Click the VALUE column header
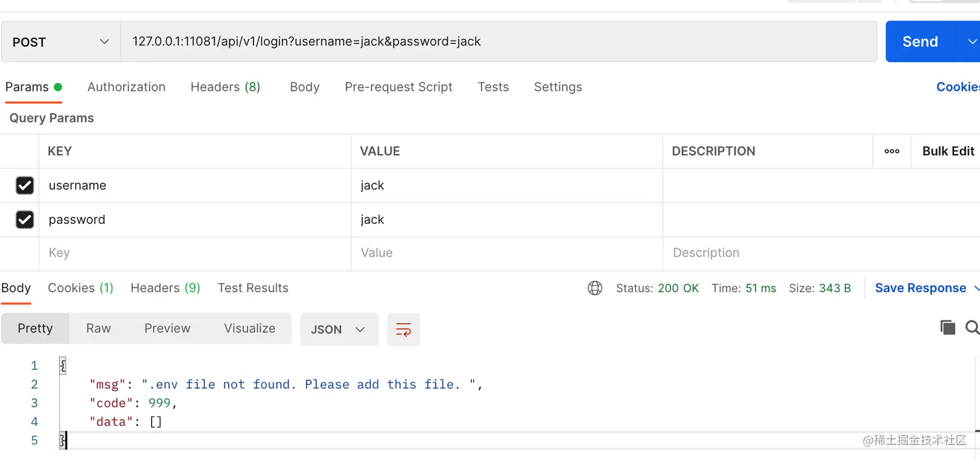980x460 pixels. [380, 151]
